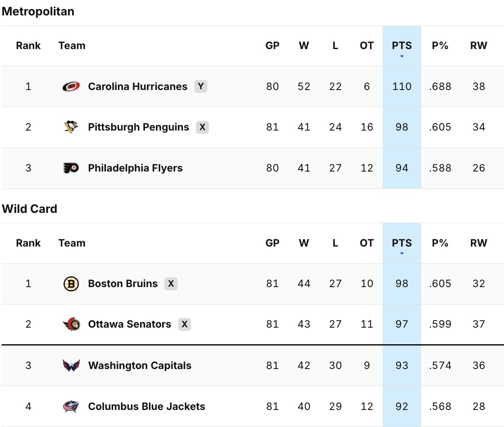Open the Philadelphia Flyers team link
This screenshot has width=504, height=427.
(135, 168)
